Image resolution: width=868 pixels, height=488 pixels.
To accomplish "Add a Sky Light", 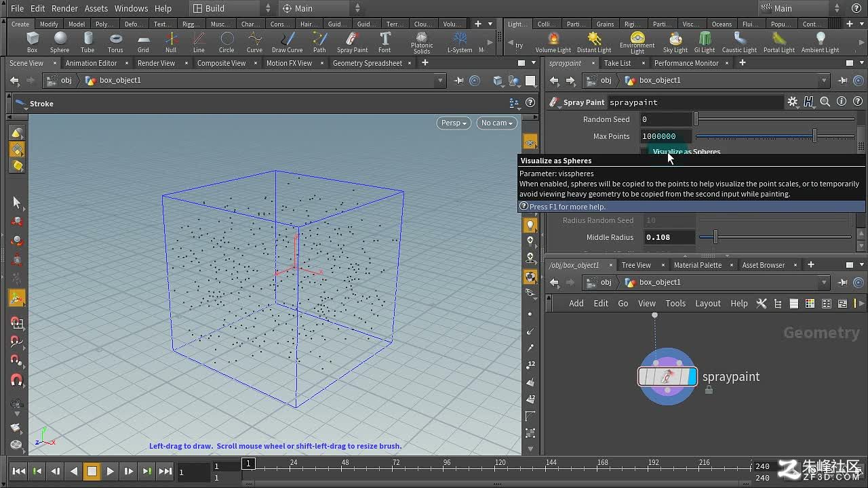I will 675,42.
